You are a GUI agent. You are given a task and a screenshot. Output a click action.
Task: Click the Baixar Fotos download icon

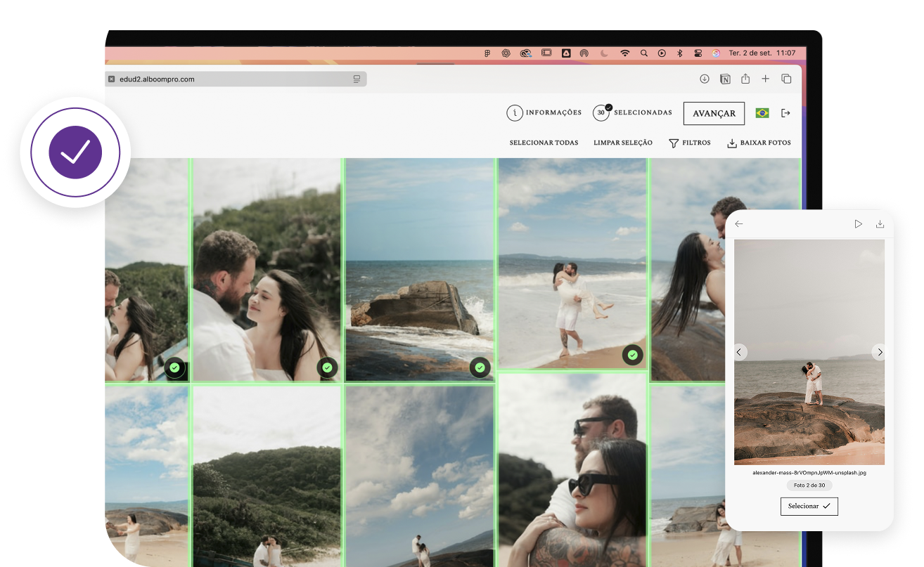tap(731, 143)
